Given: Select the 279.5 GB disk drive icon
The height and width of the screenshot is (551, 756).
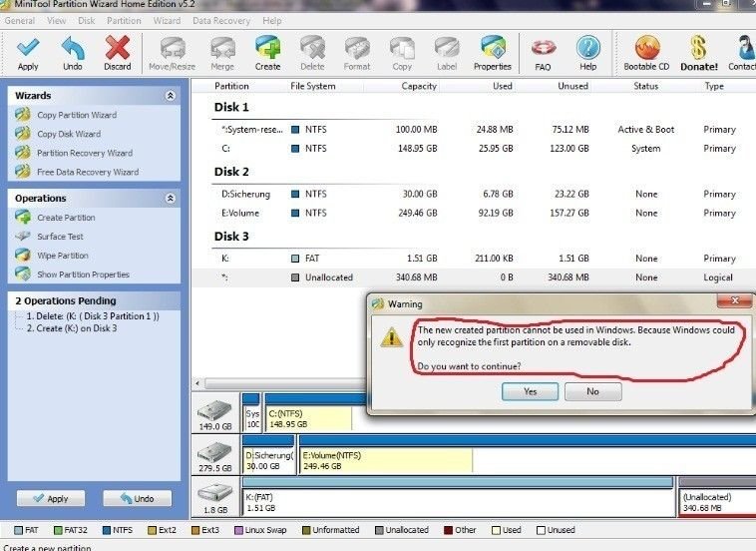Looking at the screenshot, I should pos(215,452).
